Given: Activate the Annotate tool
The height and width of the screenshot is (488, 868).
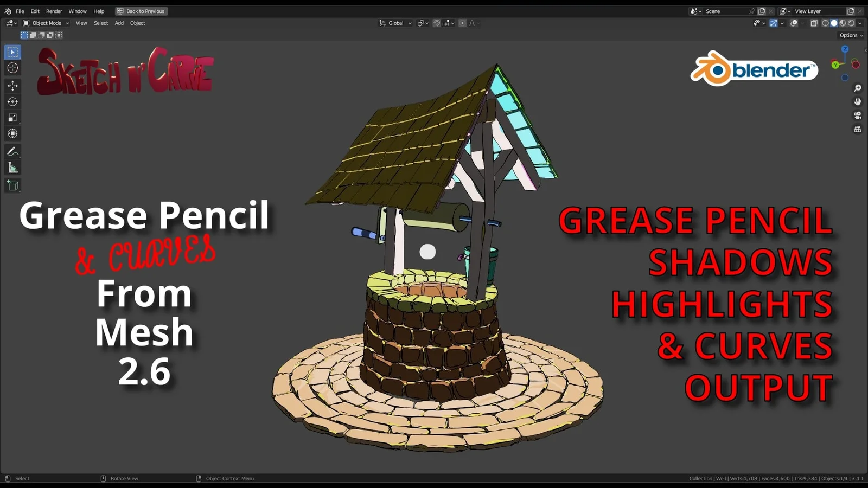Looking at the screenshot, I should (12, 151).
